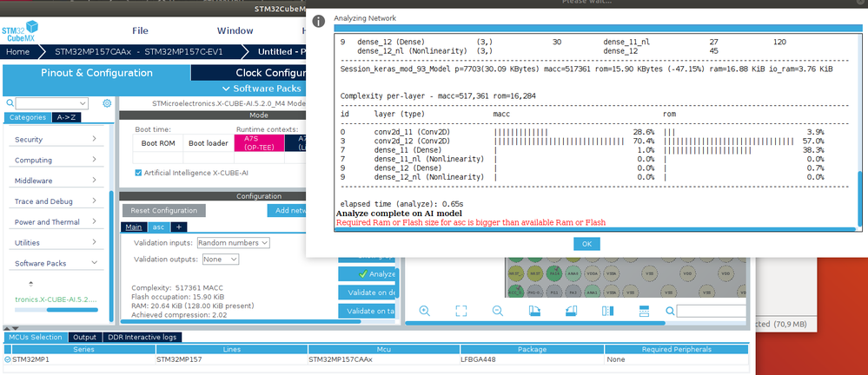
Task: Click the PA14 pin on the chip
Action: 553,273
